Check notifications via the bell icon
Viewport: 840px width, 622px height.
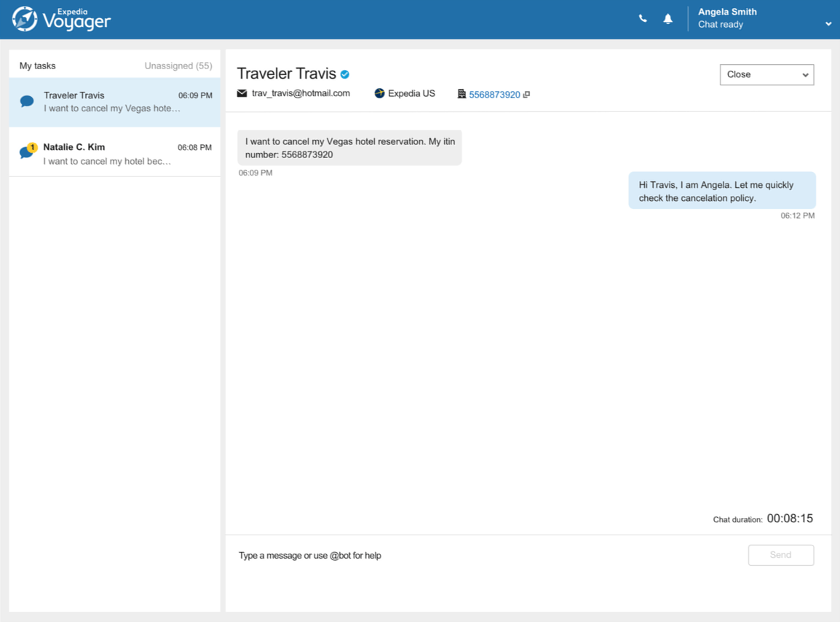coord(667,18)
